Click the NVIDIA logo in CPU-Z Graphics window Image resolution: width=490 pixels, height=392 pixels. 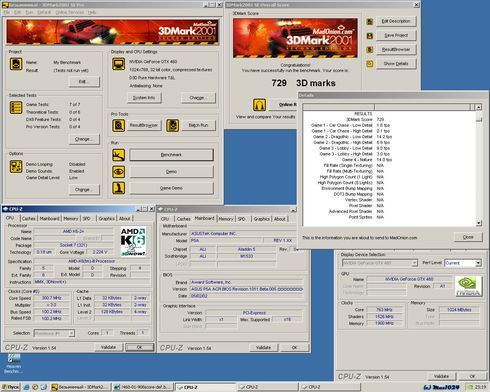click(468, 286)
